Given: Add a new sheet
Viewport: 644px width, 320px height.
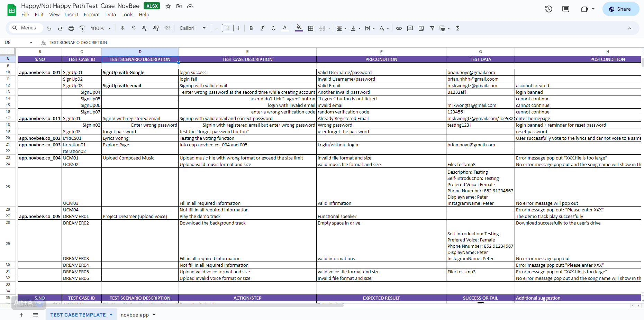Looking at the screenshot, I should pyautogui.click(x=21, y=315).
